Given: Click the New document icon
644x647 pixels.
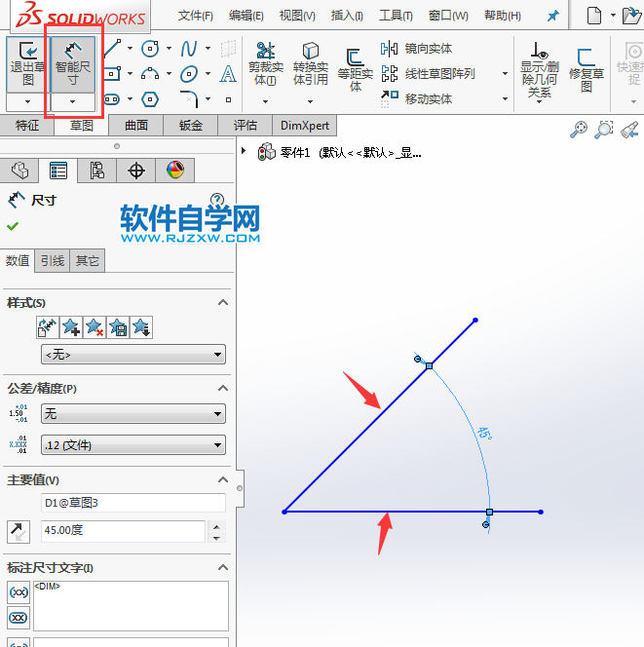Looking at the screenshot, I should (x=593, y=16).
